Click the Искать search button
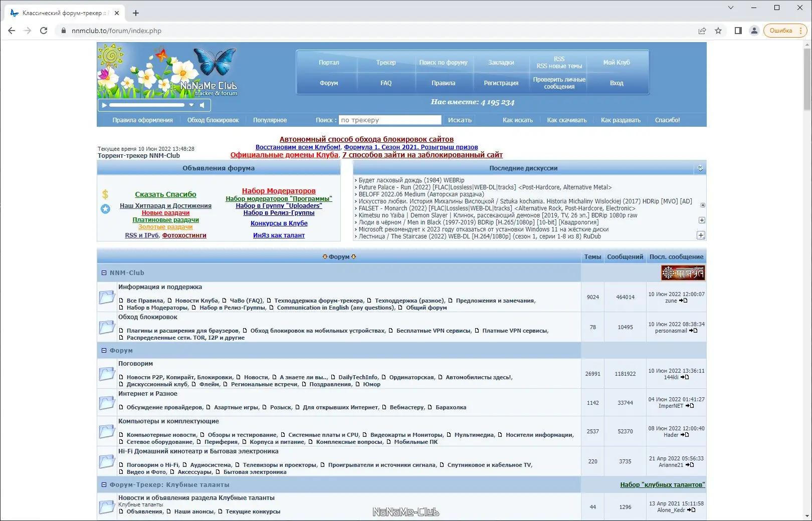Viewport: 812px width, 521px height. 460,120
